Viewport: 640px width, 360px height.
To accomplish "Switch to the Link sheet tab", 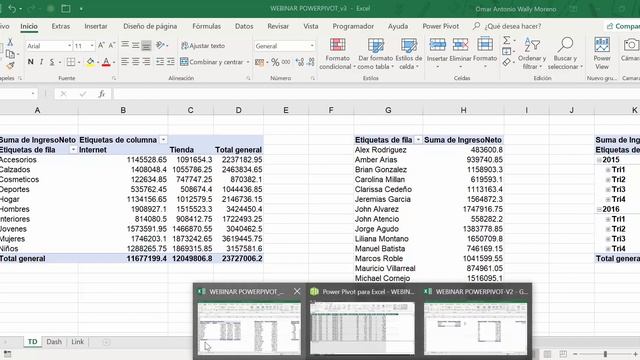I will [78, 342].
